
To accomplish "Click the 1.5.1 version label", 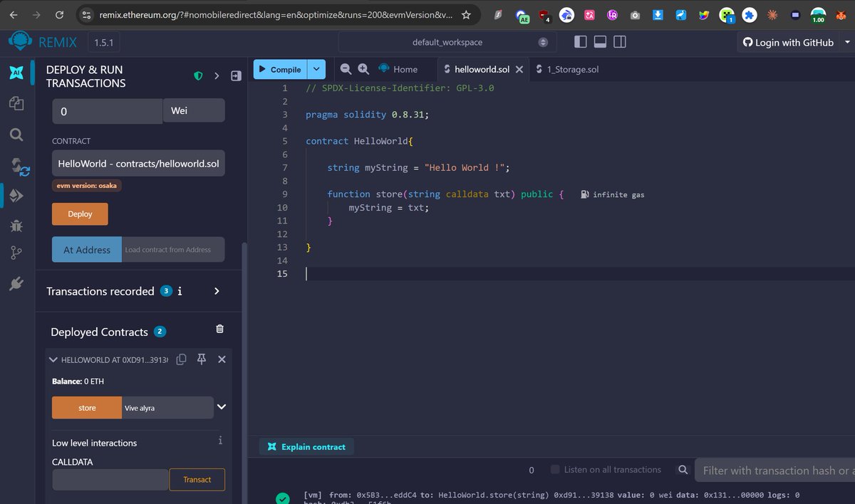I will [104, 43].
